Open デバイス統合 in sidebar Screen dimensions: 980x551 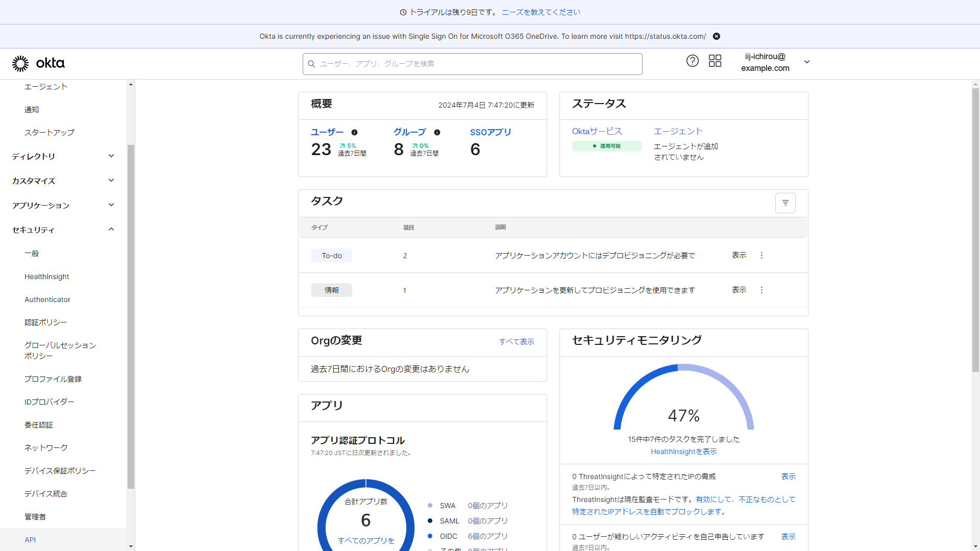click(x=46, y=494)
